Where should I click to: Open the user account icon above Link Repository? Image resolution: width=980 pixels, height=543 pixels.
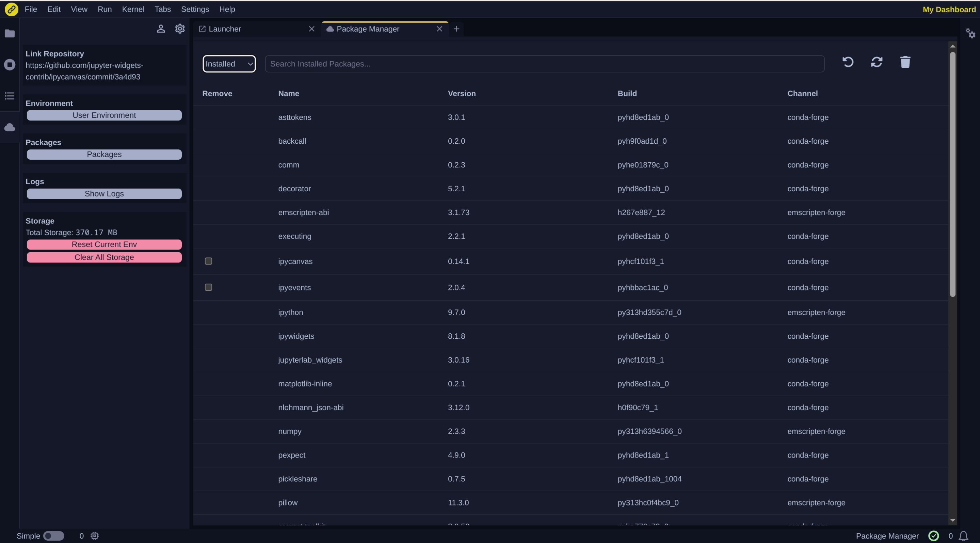tap(161, 29)
